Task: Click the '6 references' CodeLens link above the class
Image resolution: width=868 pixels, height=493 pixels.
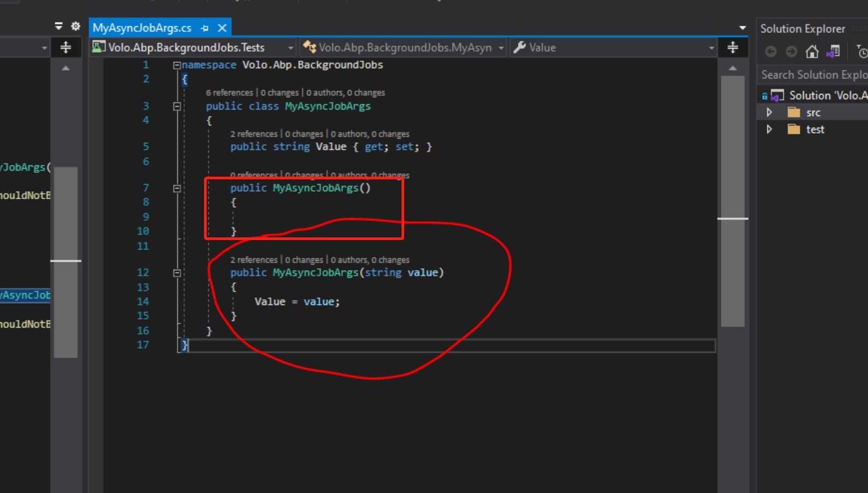Action: click(x=229, y=93)
